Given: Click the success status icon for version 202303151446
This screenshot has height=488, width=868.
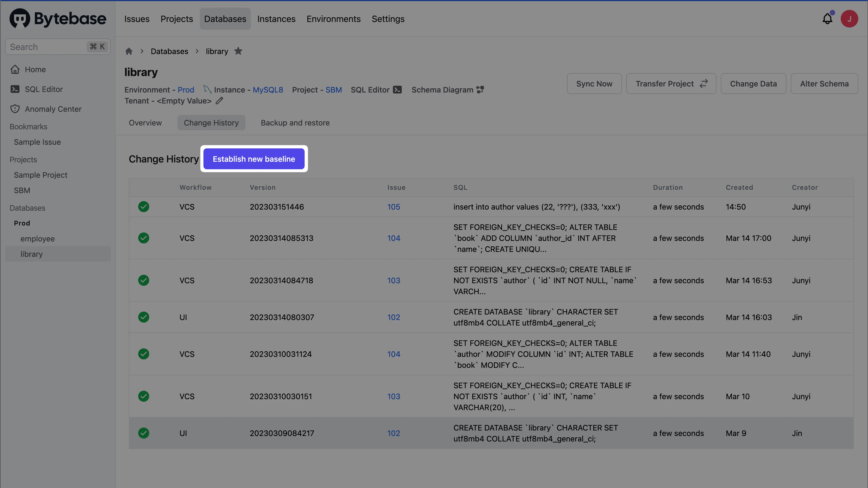Looking at the screenshot, I should tap(144, 207).
